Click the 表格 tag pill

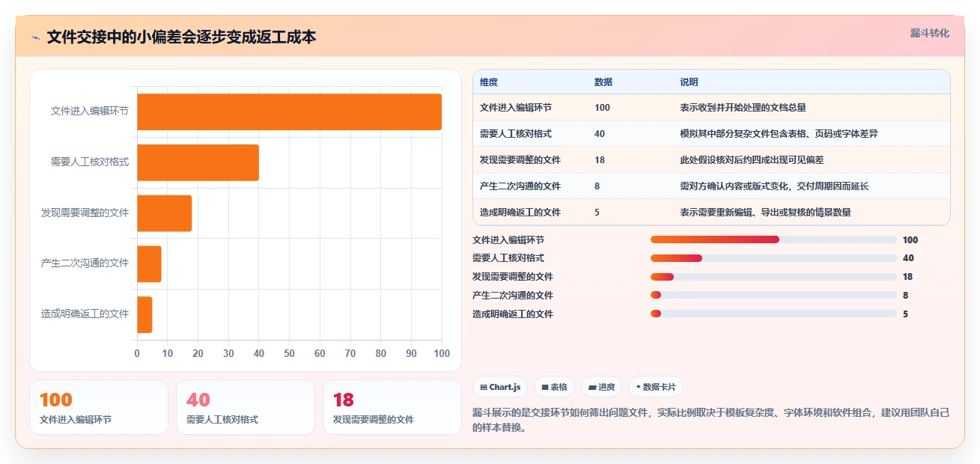tap(553, 387)
